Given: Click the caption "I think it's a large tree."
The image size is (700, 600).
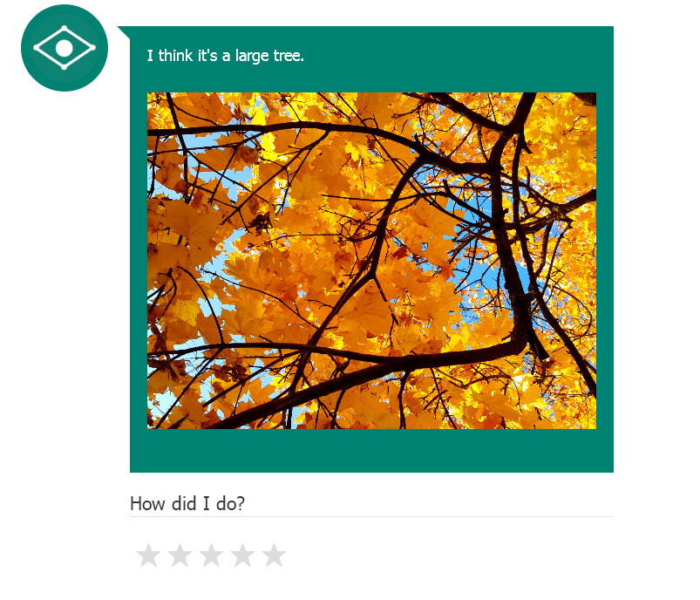Looking at the screenshot, I should (x=226, y=56).
